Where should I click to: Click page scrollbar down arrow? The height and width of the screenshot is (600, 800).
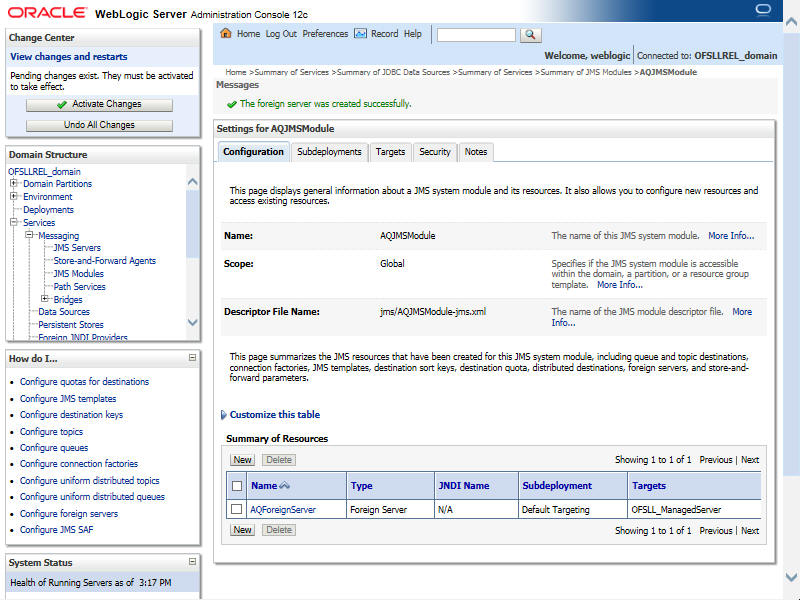point(791,577)
